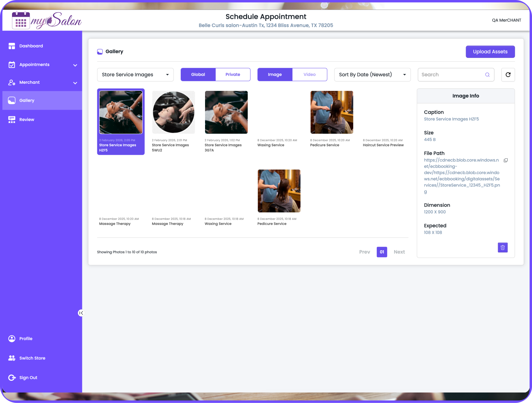
Task: Click the Review sidebar icon
Action: (x=11, y=119)
